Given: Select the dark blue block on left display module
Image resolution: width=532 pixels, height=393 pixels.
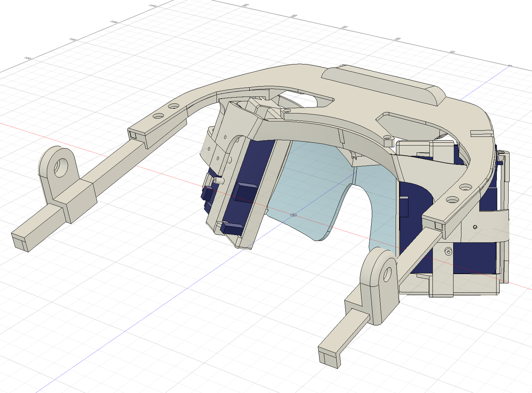Looking at the screenshot, I should click(x=246, y=192).
